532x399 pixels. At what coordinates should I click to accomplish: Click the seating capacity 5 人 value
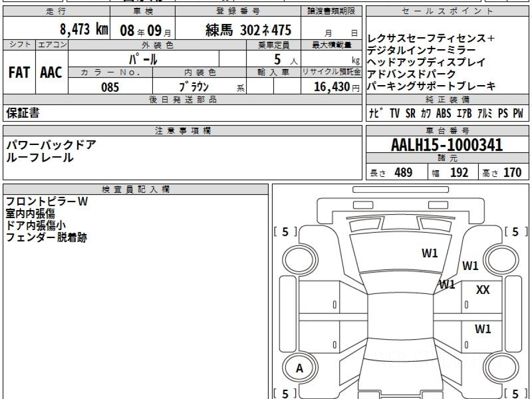pos(286,59)
